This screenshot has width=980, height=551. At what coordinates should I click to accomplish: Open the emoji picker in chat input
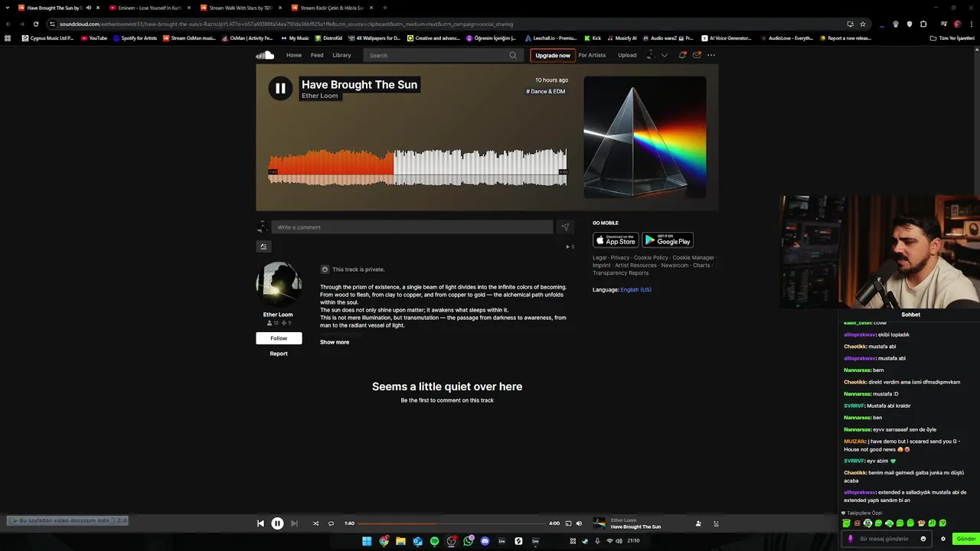point(923,539)
